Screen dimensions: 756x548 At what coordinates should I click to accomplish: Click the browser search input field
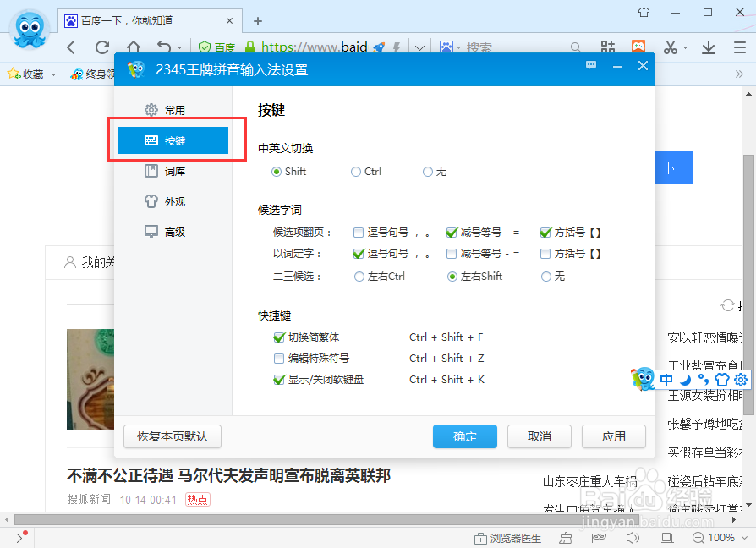[x=516, y=47]
